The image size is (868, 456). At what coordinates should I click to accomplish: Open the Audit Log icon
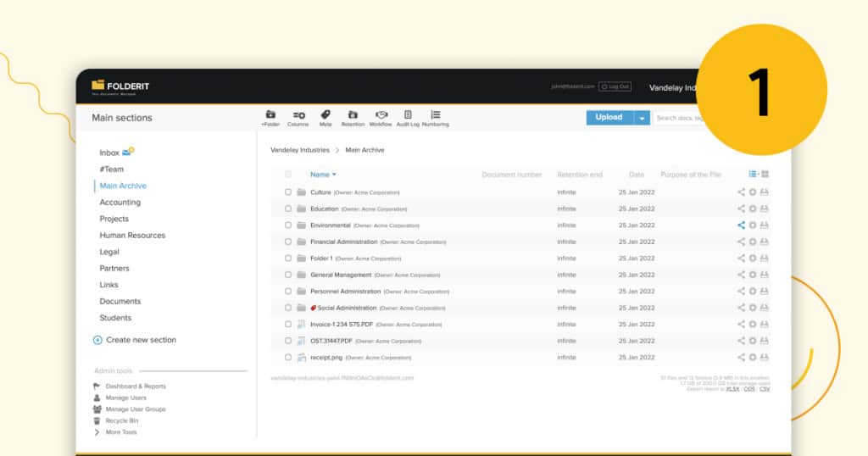click(x=408, y=117)
